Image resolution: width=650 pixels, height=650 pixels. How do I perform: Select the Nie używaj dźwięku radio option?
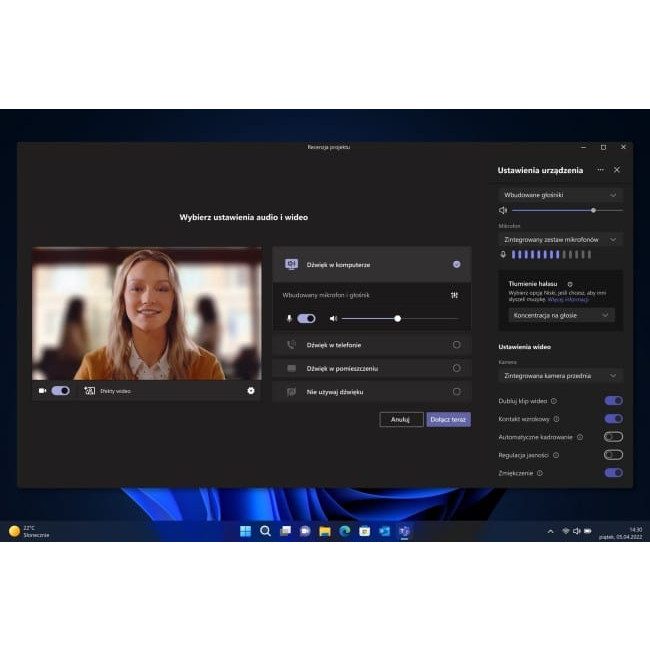[456, 392]
